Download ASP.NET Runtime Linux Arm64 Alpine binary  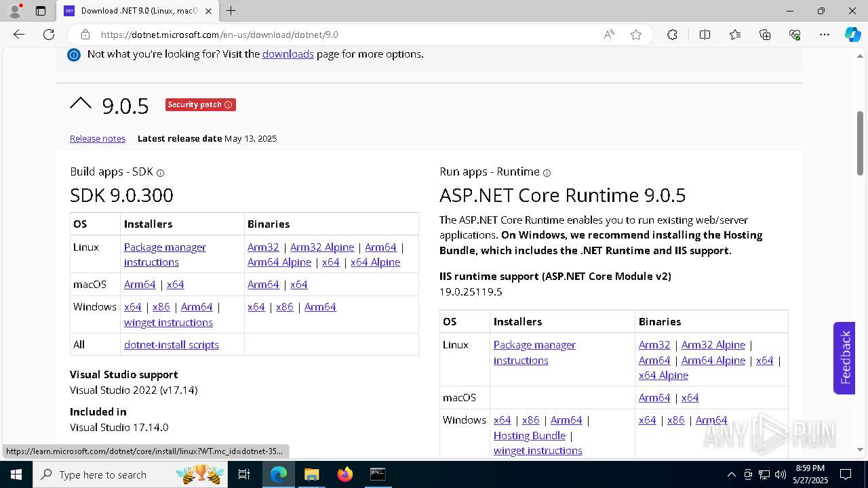point(713,361)
